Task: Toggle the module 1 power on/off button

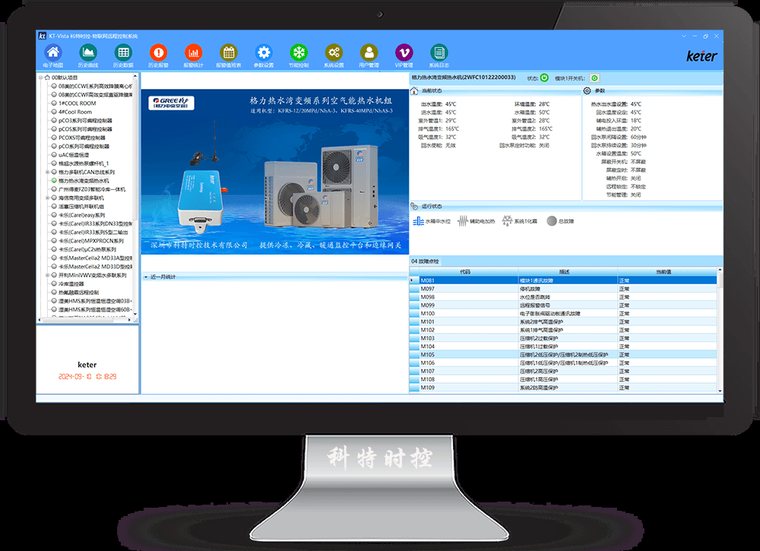Action: [x=595, y=78]
